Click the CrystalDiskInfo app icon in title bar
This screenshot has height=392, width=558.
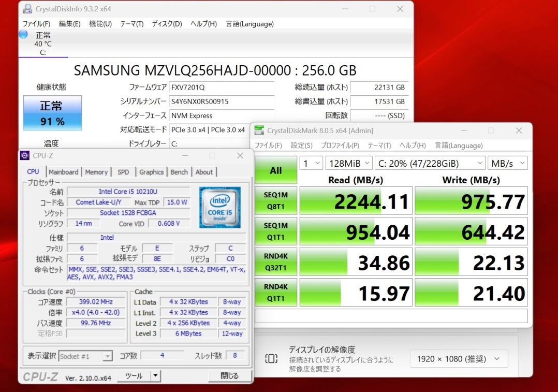coord(27,9)
